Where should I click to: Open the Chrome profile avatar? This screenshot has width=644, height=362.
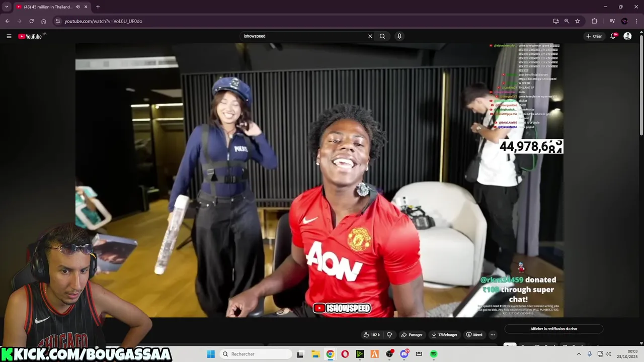pyautogui.click(x=624, y=21)
